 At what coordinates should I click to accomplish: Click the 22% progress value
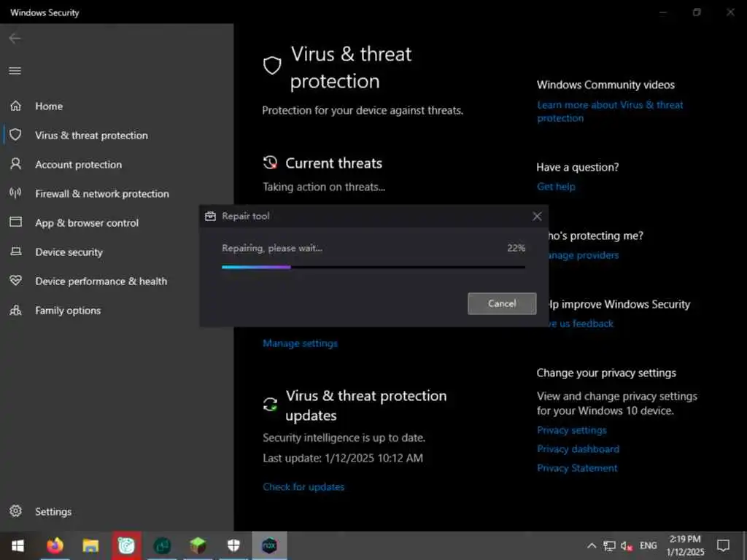click(x=516, y=248)
